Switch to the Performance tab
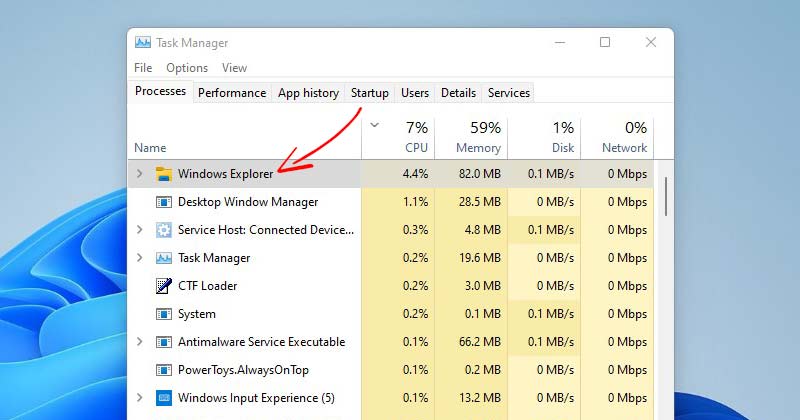Screen dimensions: 800x420 (x=232, y=93)
